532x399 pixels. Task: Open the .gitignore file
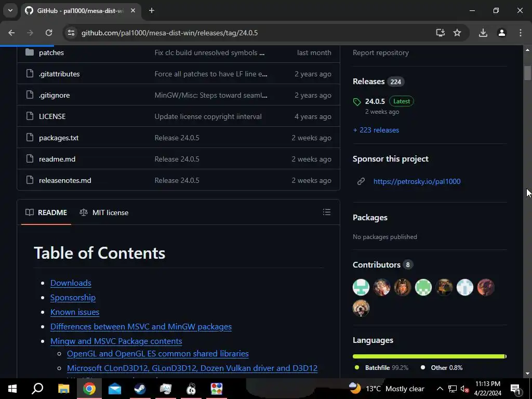pos(54,96)
